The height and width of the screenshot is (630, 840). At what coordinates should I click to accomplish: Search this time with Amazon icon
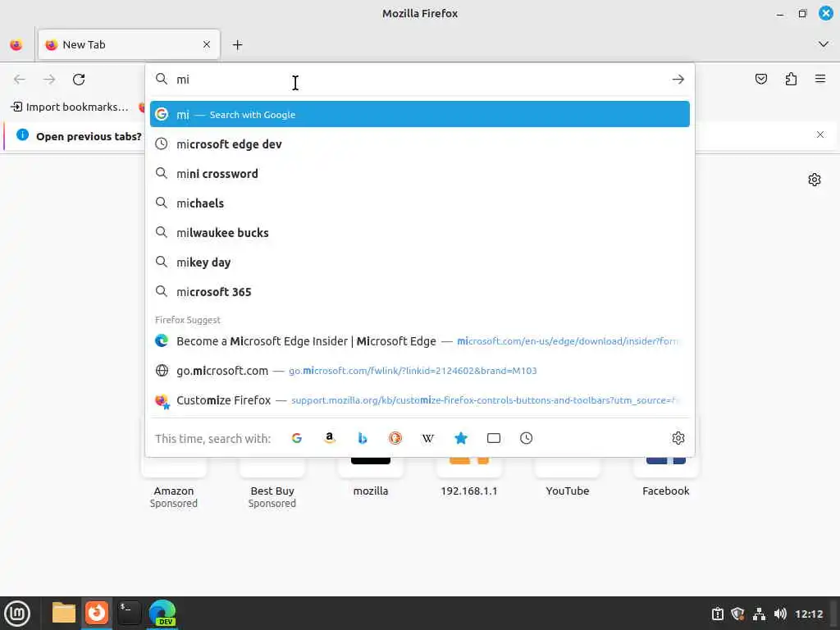pos(330,438)
